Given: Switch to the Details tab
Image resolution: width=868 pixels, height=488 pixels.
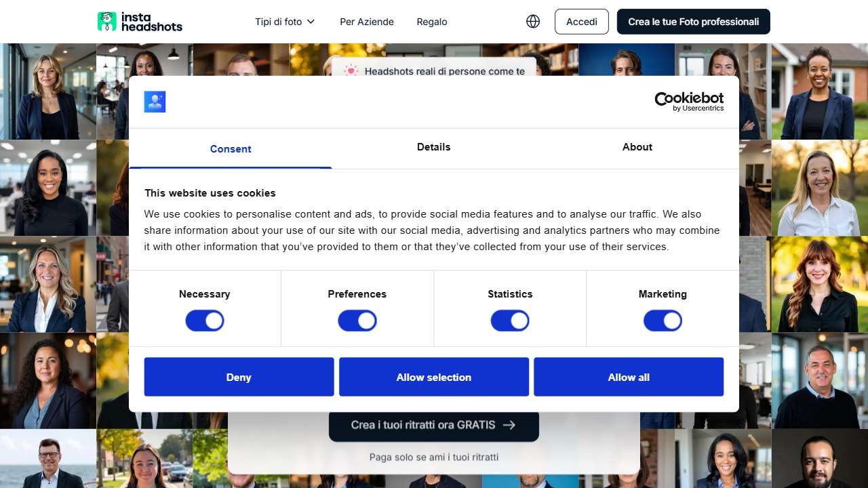Looking at the screenshot, I should click(x=434, y=147).
